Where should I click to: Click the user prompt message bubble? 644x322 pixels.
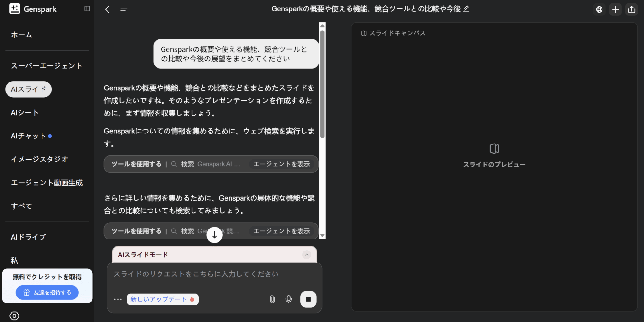[x=236, y=54]
